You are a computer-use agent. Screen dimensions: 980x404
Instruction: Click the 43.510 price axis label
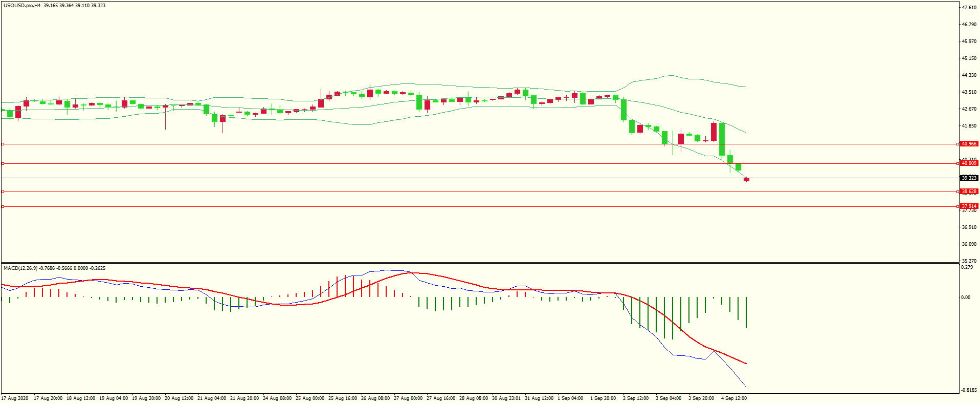(x=969, y=92)
